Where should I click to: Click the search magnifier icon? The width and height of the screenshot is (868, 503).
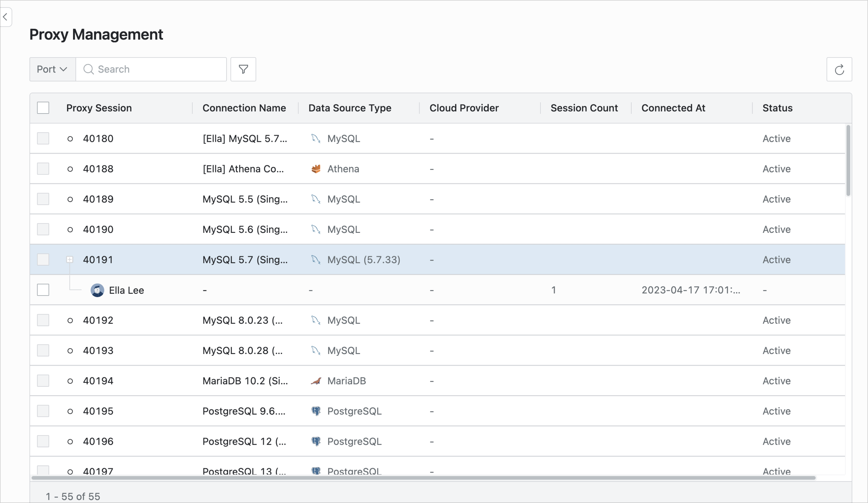(x=88, y=69)
